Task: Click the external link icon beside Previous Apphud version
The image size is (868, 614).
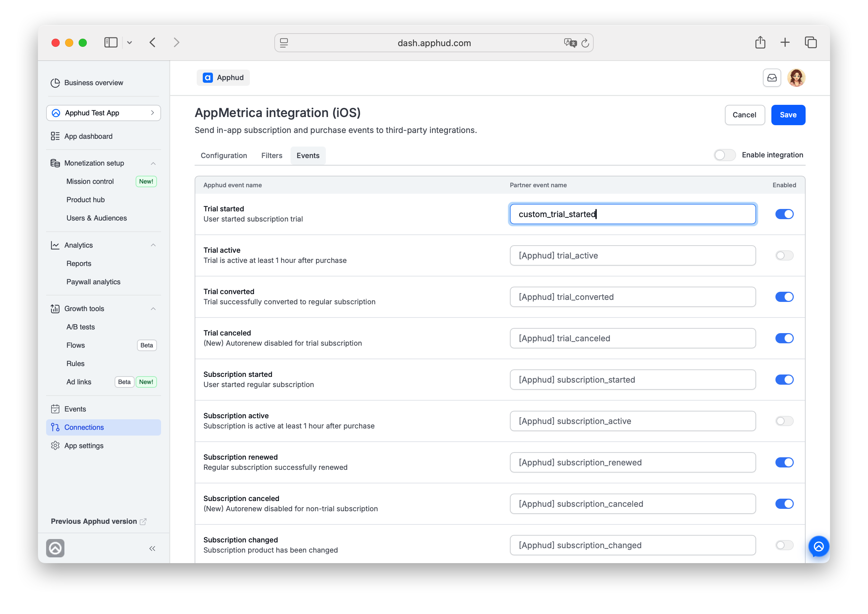Action: pyautogui.click(x=143, y=522)
